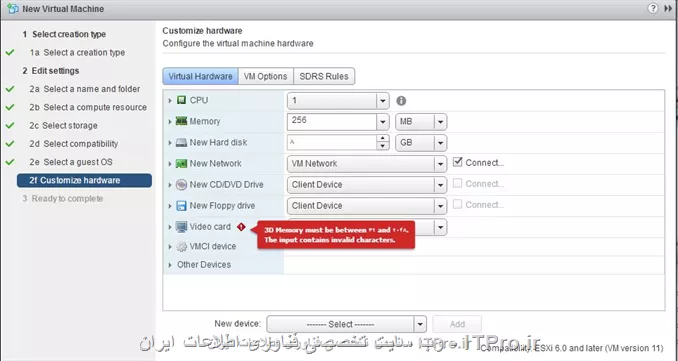
Task: Click the help question mark icon
Action: (x=653, y=8)
